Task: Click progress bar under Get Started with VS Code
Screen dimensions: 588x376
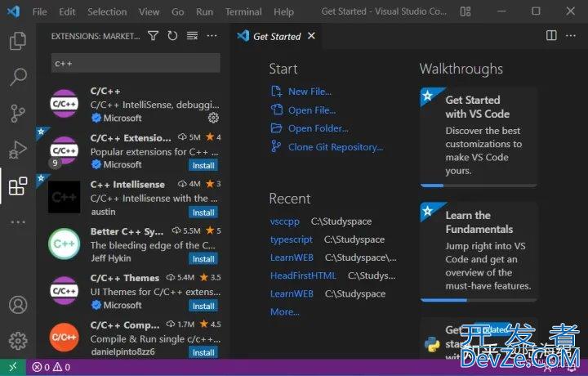Action: [479, 186]
